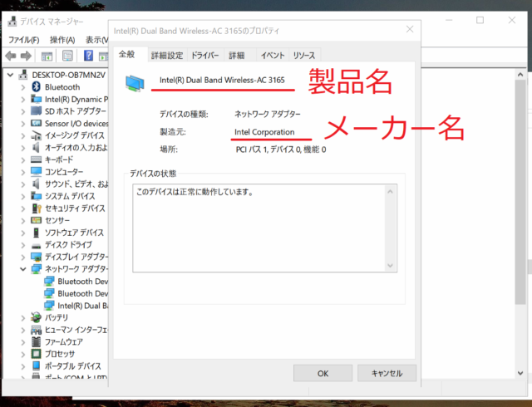Image resolution: width=532 pixels, height=407 pixels.
Task: Close the properties dialog
Action: (410, 29)
